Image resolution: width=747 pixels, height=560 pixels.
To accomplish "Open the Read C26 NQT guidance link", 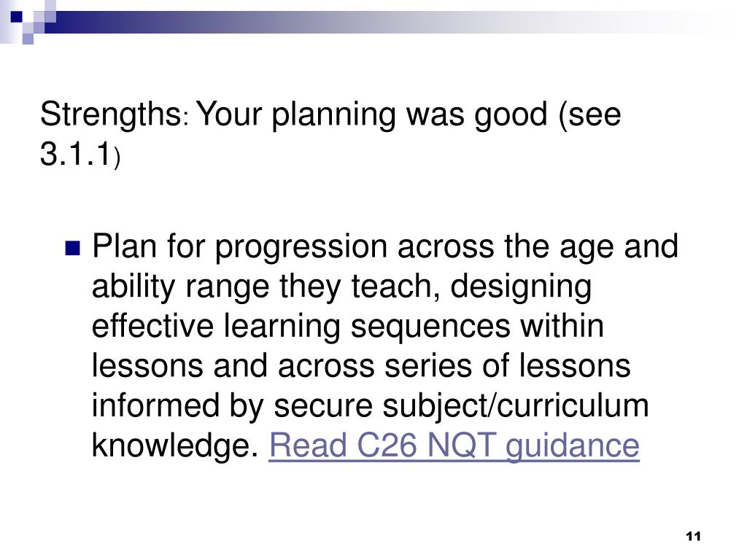I will [454, 446].
